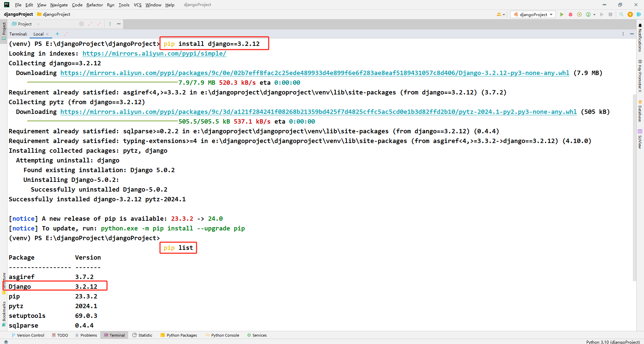Run with coverage icon
The image size is (644, 344).
tap(579, 14)
